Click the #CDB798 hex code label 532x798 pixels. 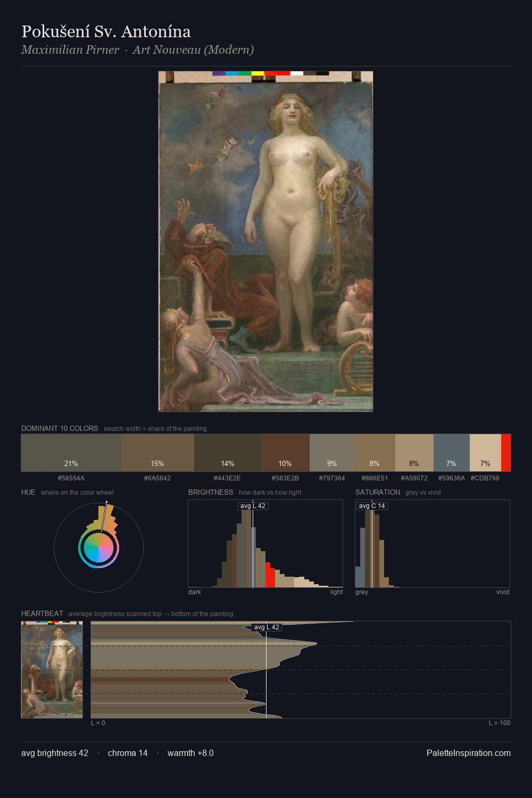point(485,478)
